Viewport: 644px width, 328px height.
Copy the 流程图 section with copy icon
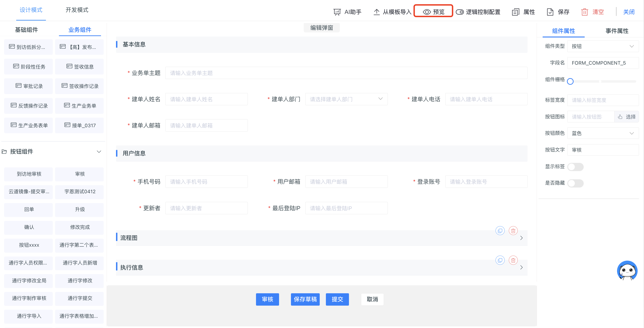(x=500, y=231)
